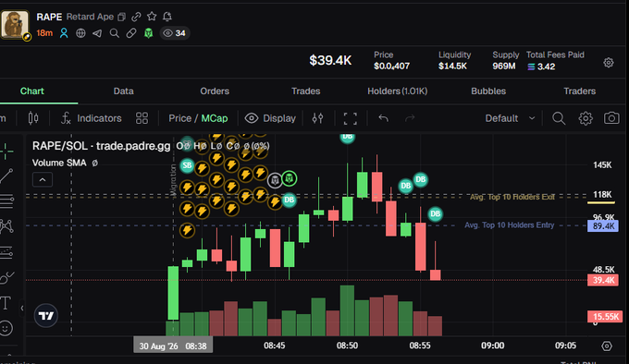Click the link chain icon beside Retard Ape
Screen dimensions: 629x364
(x=136, y=17)
